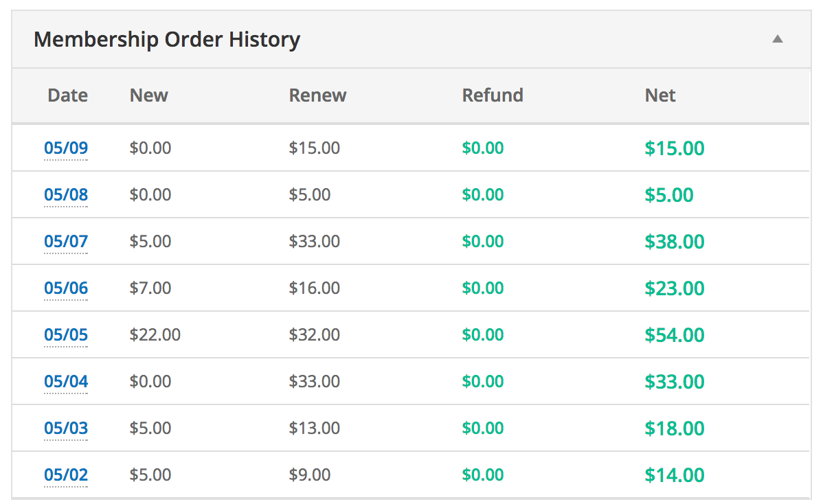The height and width of the screenshot is (504, 823).
Task: Click the Renew column header
Action: (317, 95)
